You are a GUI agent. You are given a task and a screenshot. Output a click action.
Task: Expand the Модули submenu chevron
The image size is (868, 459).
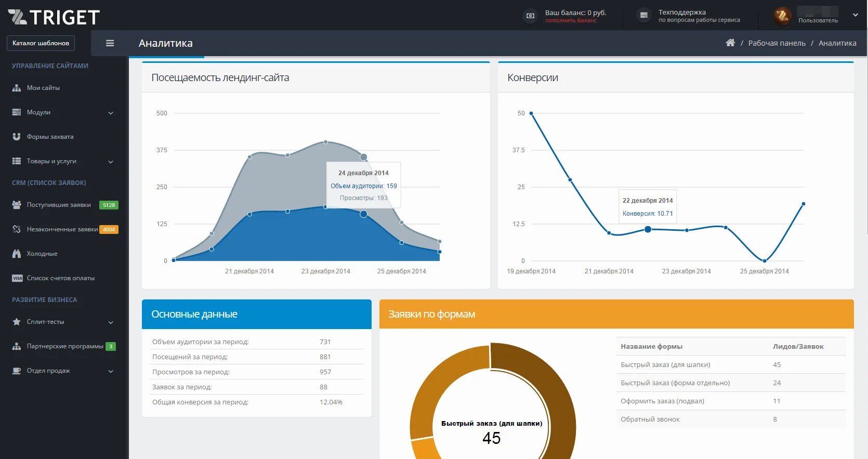pos(111,113)
